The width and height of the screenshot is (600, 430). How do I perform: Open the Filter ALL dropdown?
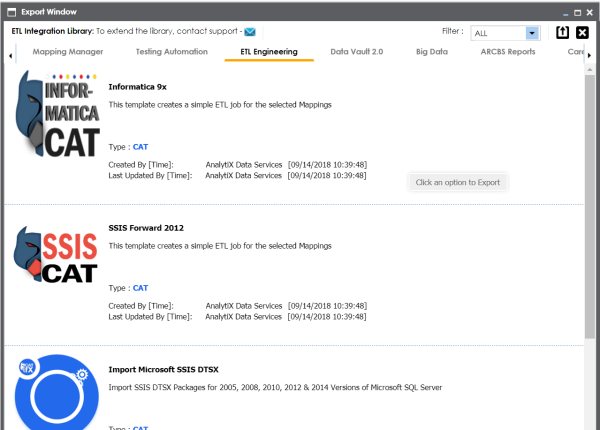click(x=532, y=33)
